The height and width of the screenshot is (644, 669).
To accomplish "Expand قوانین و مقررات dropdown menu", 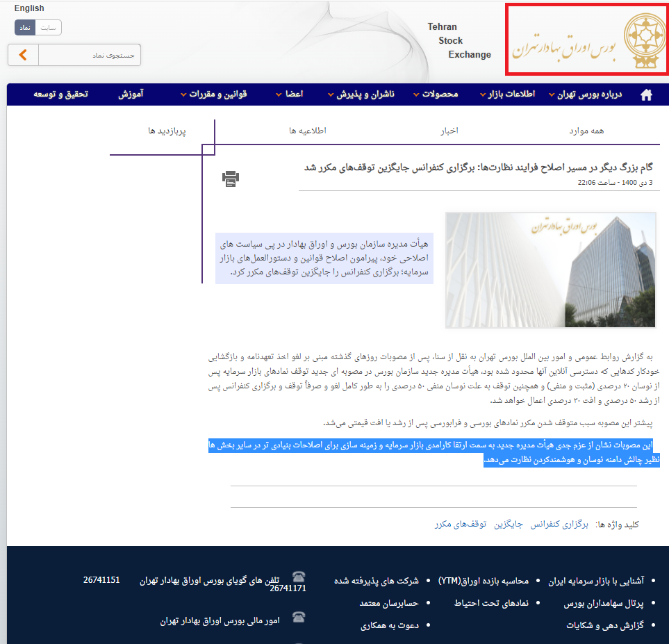I will (x=214, y=94).
